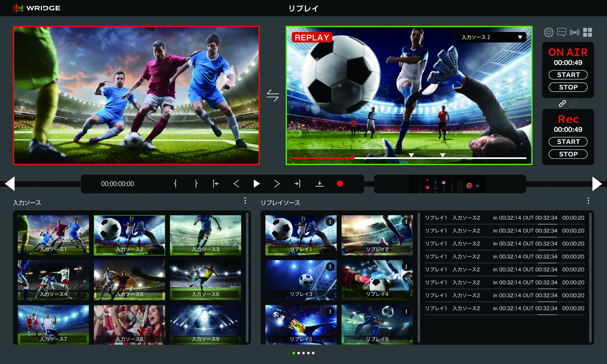Open the red color wheel picker
The height and width of the screenshot is (364, 607).
469,186
